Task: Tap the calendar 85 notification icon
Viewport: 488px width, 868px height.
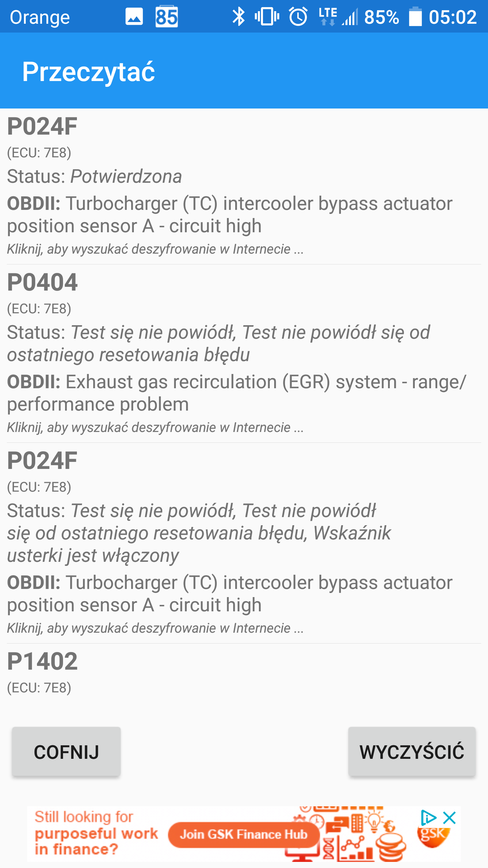Action: [x=166, y=17]
